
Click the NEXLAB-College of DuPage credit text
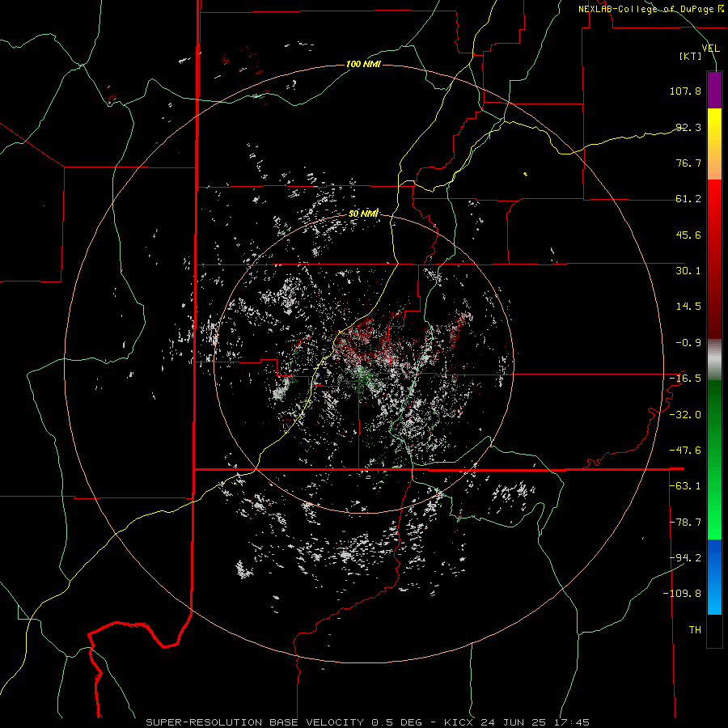pos(650,9)
